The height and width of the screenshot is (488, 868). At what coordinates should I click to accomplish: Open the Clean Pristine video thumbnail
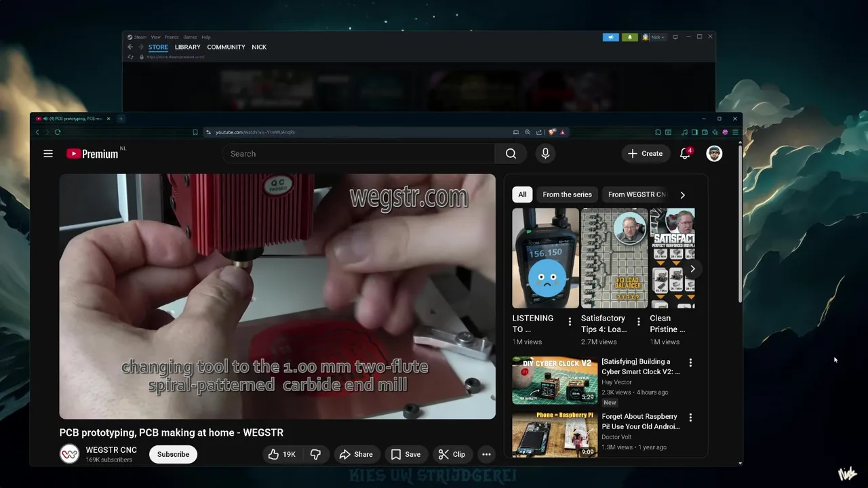pos(672,258)
